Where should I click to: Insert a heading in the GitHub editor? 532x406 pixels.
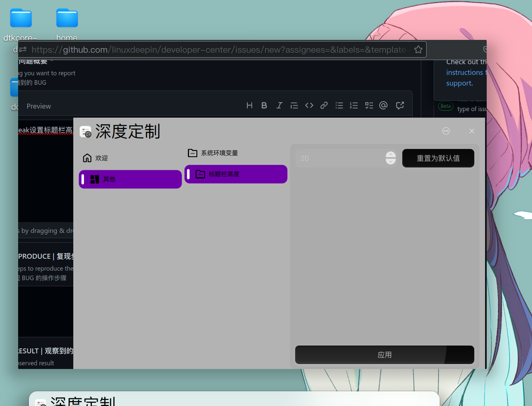(x=250, y=105)
